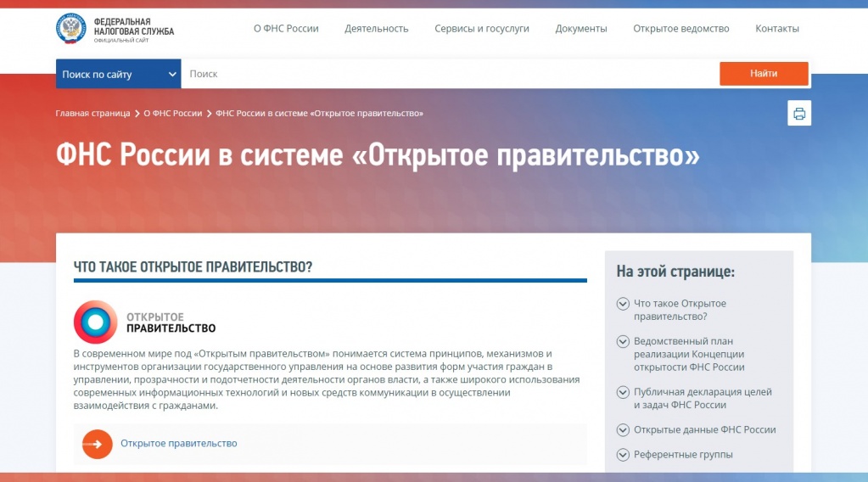The height and width of the screenshot is (482, 868).
Task: Click the Открытое правительство circular logo
Action: (95, 322)
